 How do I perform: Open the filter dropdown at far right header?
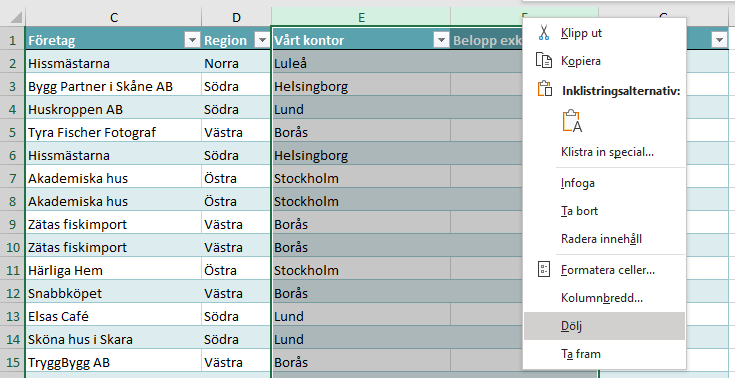[719, 41]
